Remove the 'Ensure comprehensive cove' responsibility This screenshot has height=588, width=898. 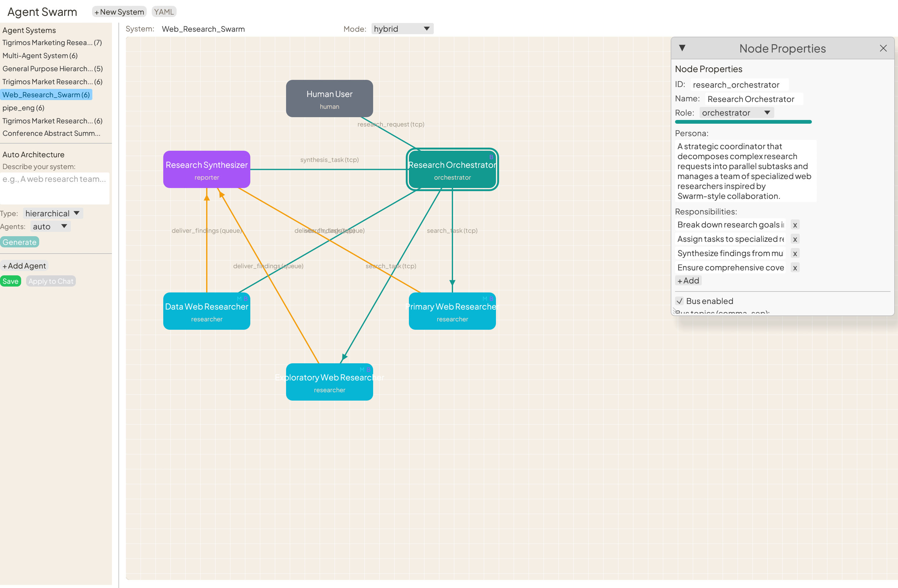pos(795,268)
